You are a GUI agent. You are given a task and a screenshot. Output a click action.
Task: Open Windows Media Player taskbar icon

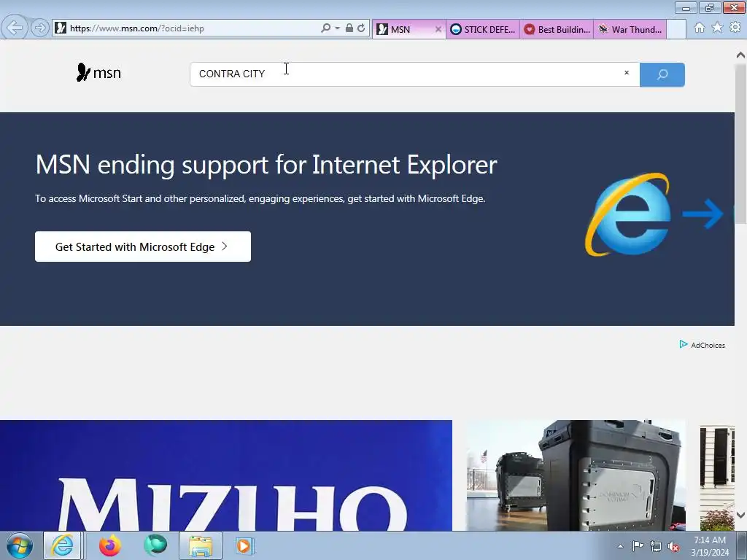244,545
